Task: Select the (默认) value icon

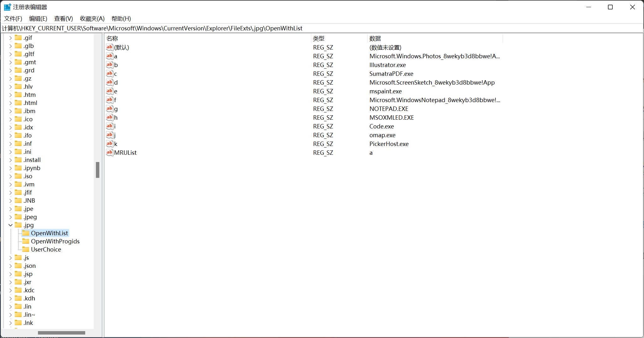Action: pyautogui.click(x=109, y=47)
